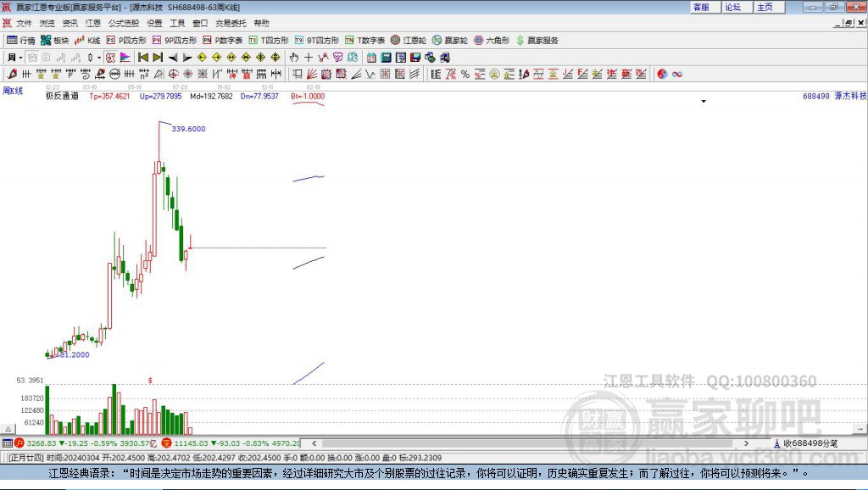Click the Tp=357.4621 indicator value

coord(109,96)
